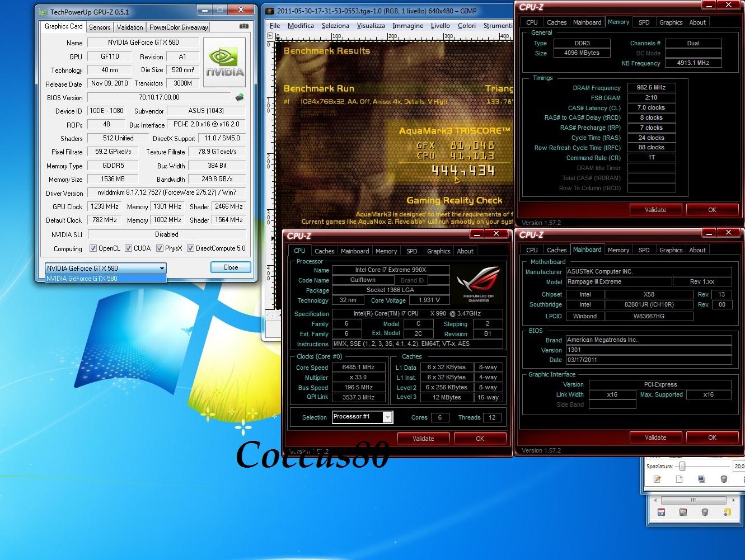Open the GPU selector dropdown in GPU-Z
The height and width of the screenshot is (560, 745).
[105, 268]
